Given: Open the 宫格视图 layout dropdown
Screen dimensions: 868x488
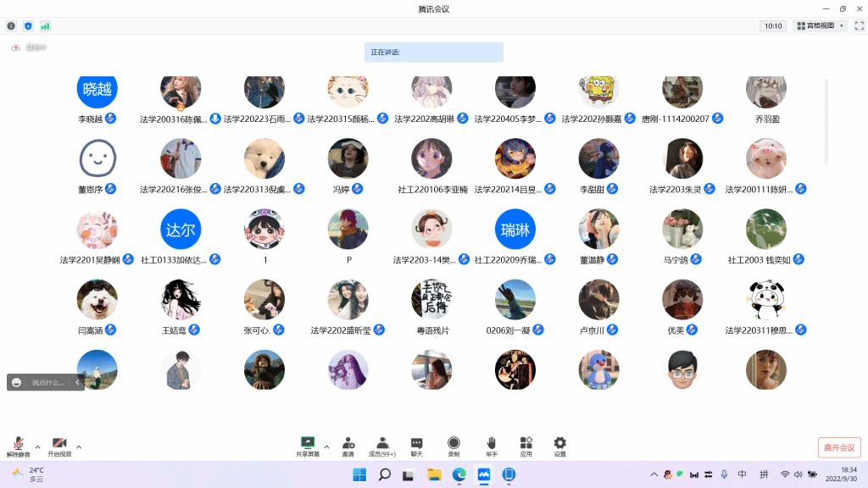Looking at the screenshot, I should pos(820,26).
